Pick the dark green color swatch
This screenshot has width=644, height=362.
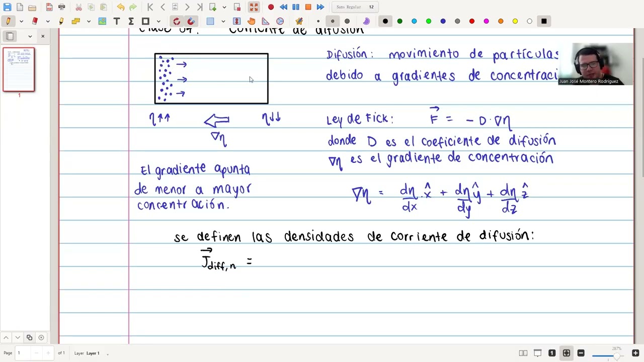pos(399,21)
